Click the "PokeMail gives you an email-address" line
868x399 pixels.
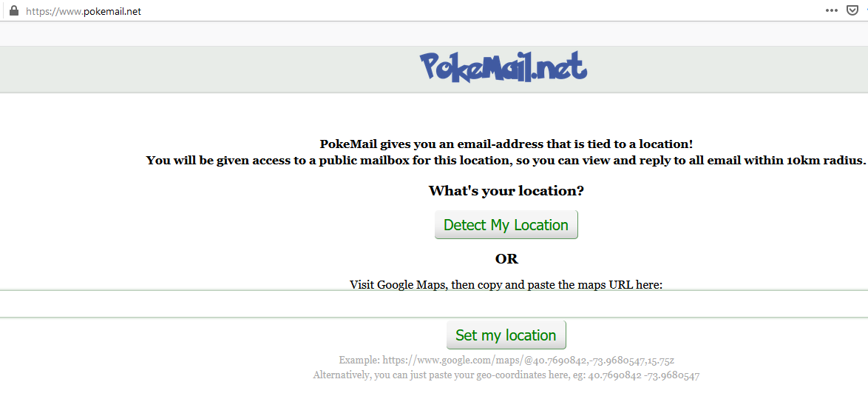pos(506,144)
